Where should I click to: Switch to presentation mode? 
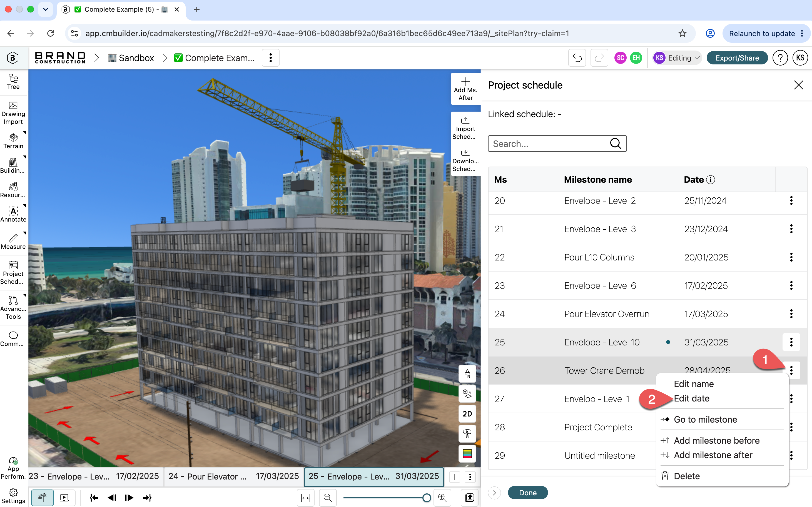64,498
